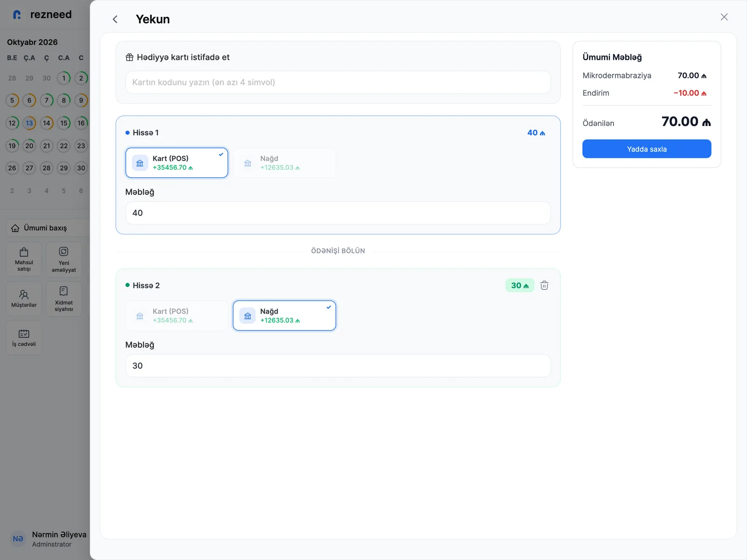This screenshot has width=747, height=560.
Task: Select Kart (POS) for Hissə 1
Action: (x=177, y=163)
